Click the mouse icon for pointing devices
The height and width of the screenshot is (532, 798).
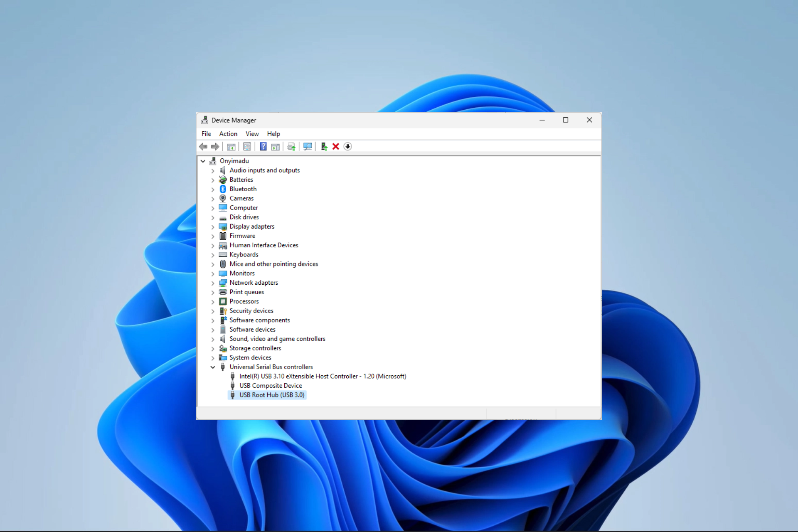(223, 264)
